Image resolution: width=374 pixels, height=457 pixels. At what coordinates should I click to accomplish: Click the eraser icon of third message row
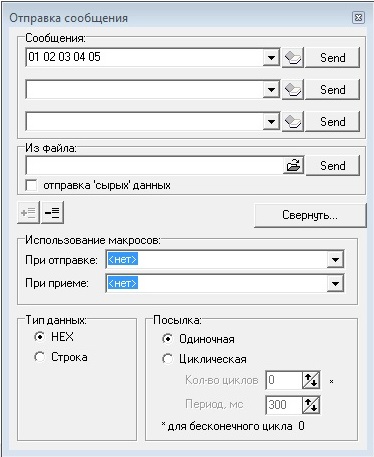(293, 122)
